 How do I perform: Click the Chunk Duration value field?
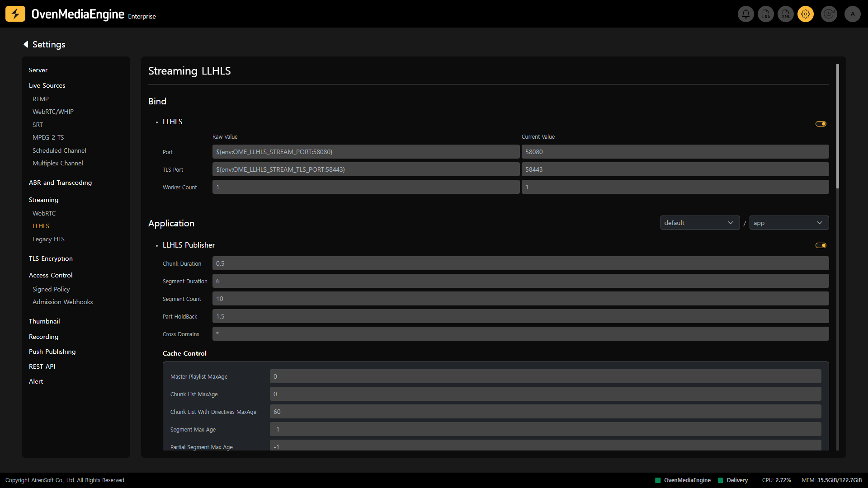(520, 263)
